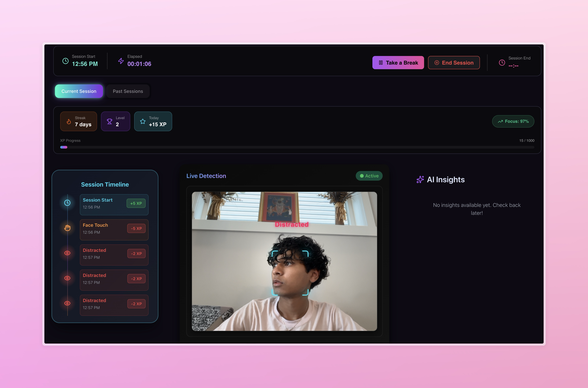
Task: Click the Session End clock icon
Action: [x=502, y=63]
